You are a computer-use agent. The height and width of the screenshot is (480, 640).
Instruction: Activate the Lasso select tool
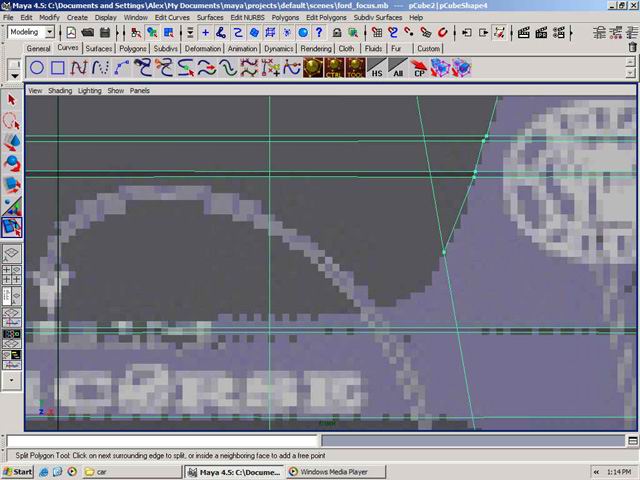[12, 121]
